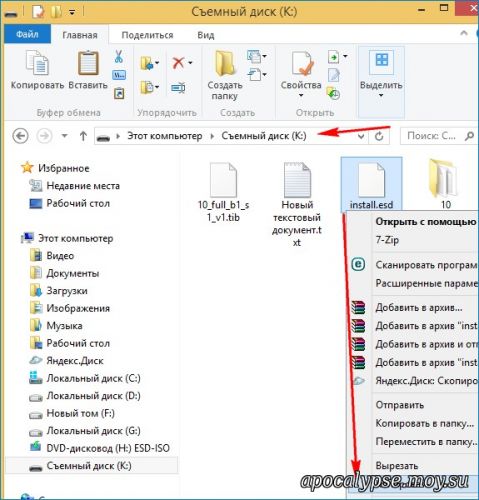Click the red X Delete icon
479x500 pixels.
[x=179, y=62]
